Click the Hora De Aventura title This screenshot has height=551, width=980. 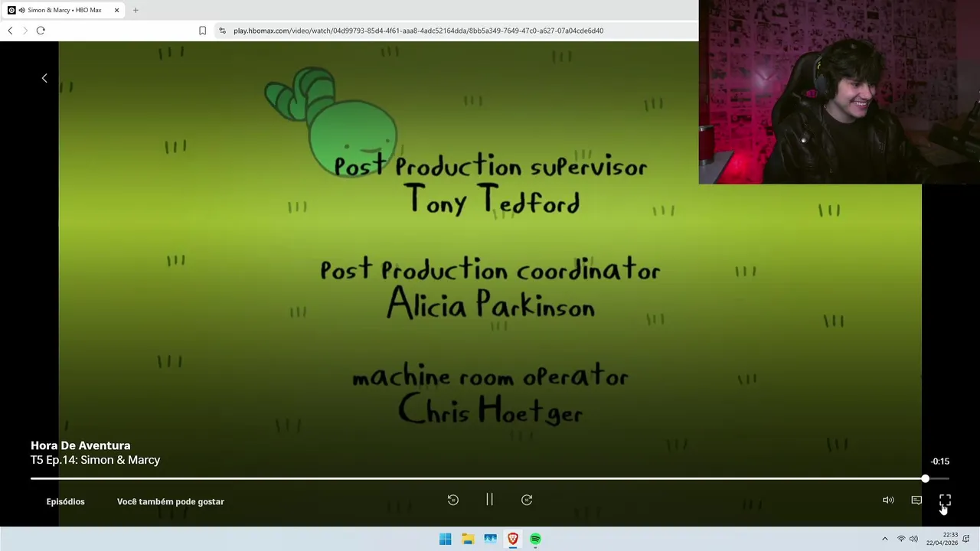(80, 445)
